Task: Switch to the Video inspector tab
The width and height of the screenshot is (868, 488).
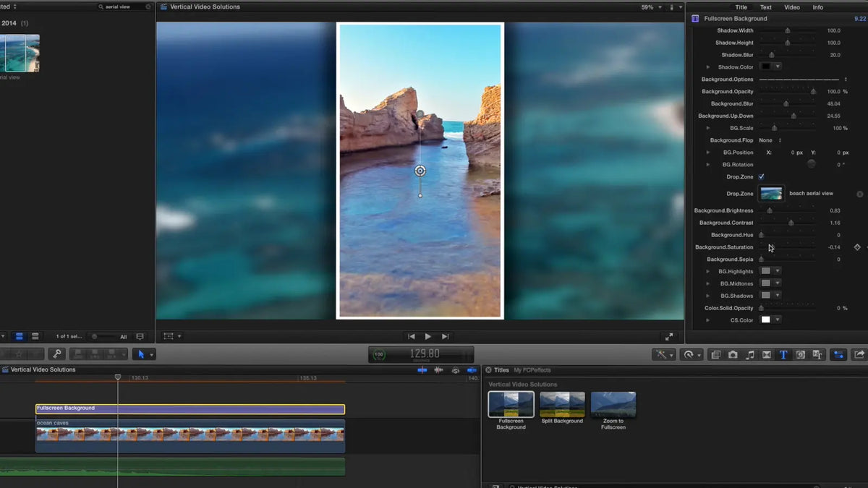Action: [x=792, y=7]
